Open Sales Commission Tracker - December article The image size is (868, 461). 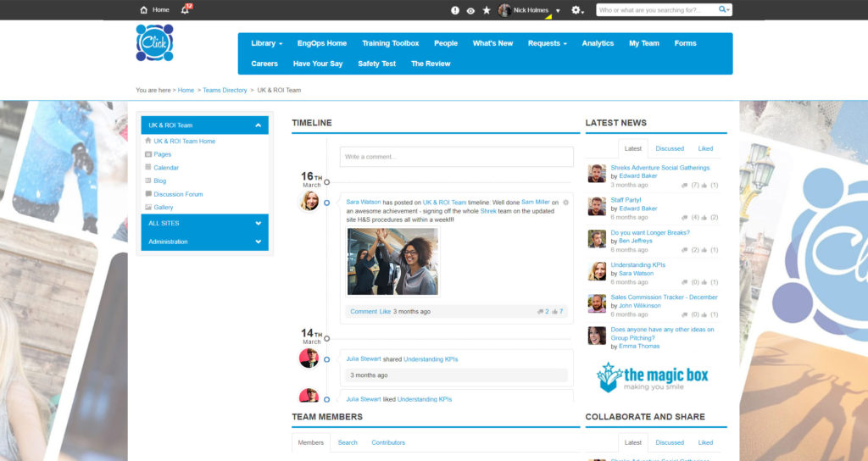664,297
